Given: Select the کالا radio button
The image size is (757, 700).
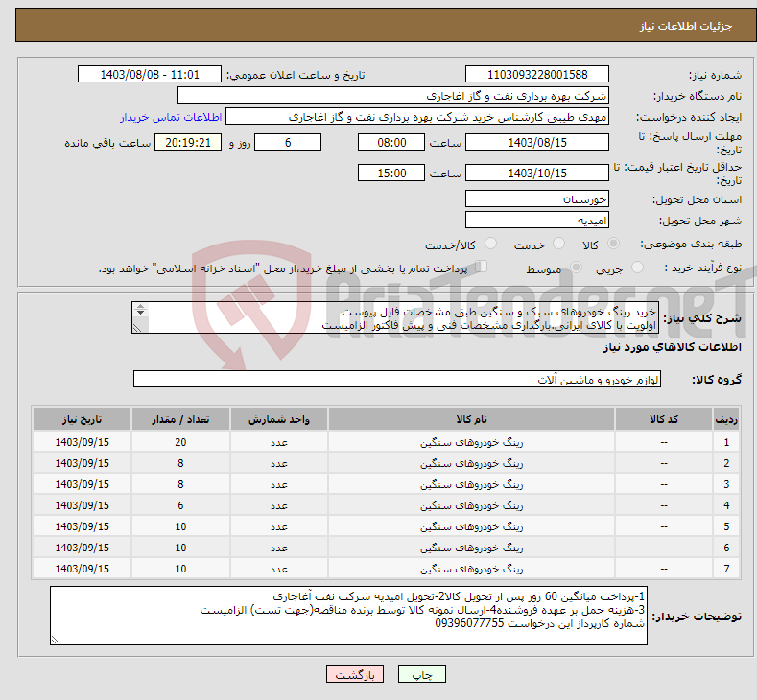Looking at the screenshot, I should pyautogui.click(x=613, y=244).
